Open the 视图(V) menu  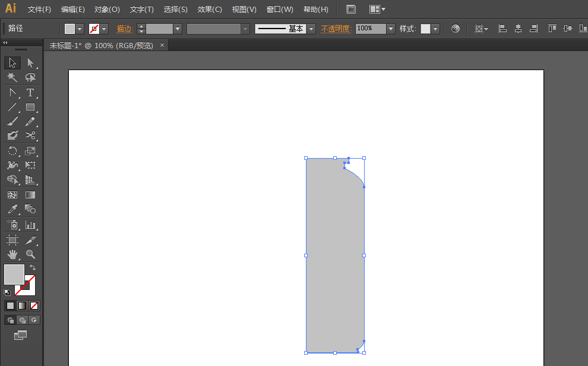pyautogui.click(x=244, y=10)
